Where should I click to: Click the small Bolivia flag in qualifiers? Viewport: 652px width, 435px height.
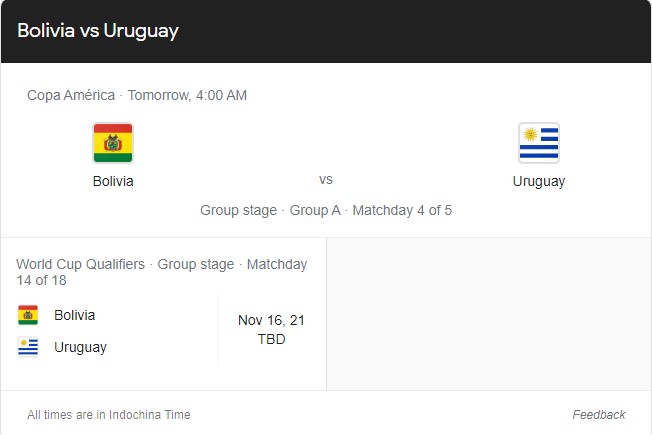pyautogui.click(x=28, y=315)
